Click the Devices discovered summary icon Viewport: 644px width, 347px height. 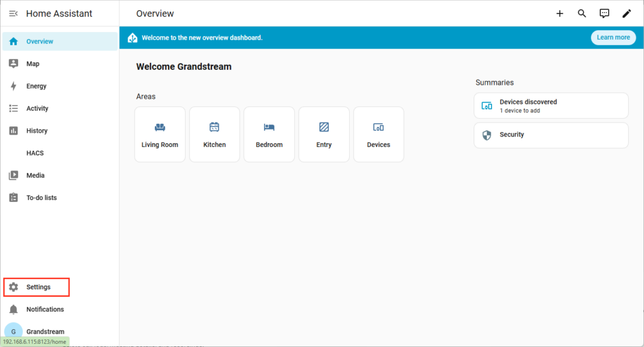coord(487,106)
